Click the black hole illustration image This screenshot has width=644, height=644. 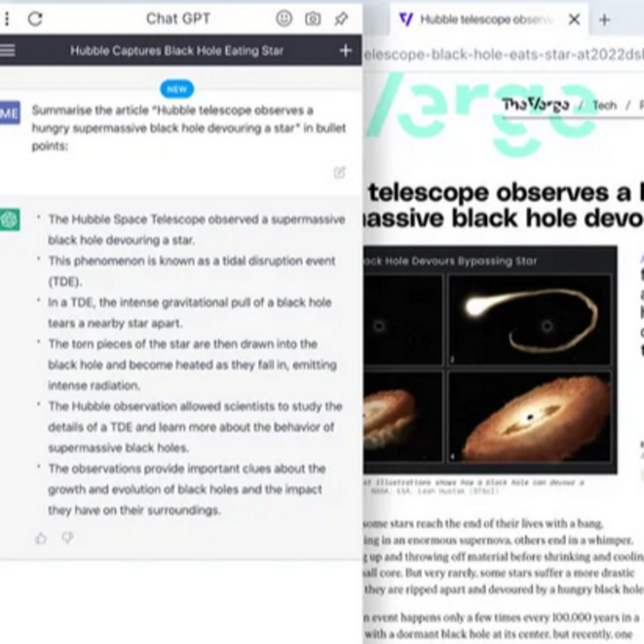490,360
